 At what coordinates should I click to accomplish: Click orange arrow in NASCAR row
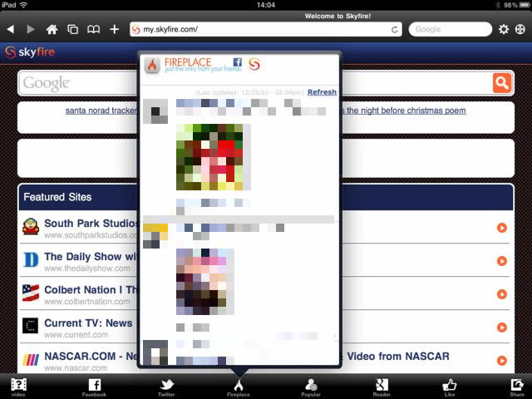(502, 360)
